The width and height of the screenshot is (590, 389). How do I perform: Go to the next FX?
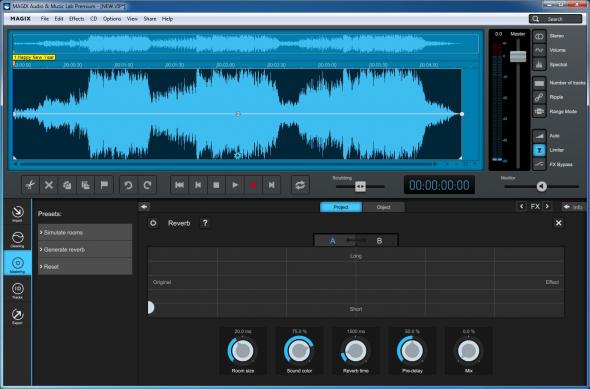[547, 206]
